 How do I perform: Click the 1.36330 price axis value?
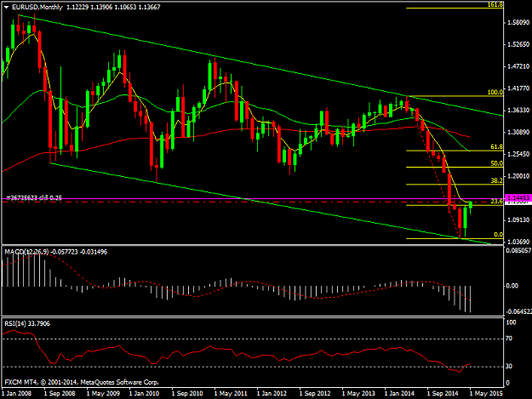[x=518, y=111]
